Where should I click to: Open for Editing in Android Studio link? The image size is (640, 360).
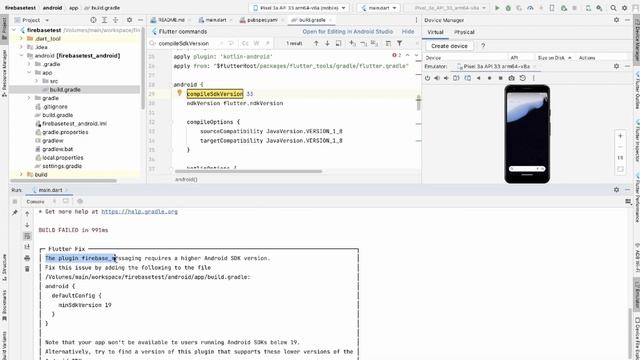[347, 31]
